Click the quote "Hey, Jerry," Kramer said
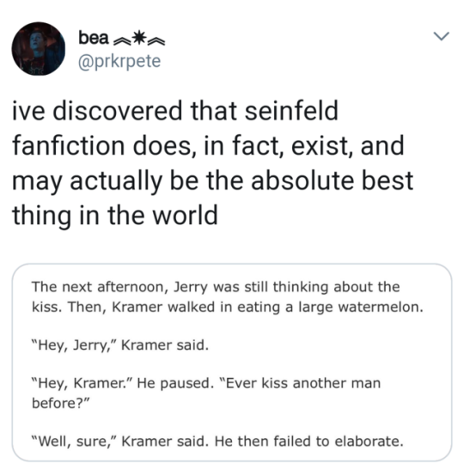The image size is (464, 476). [120, 345]
